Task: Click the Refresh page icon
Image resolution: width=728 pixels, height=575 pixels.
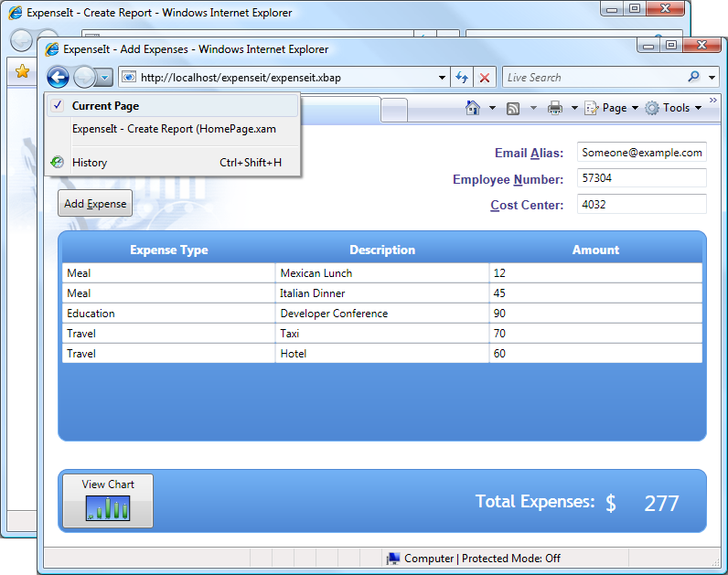Action: pyautogui.click(x=462, y=78)
